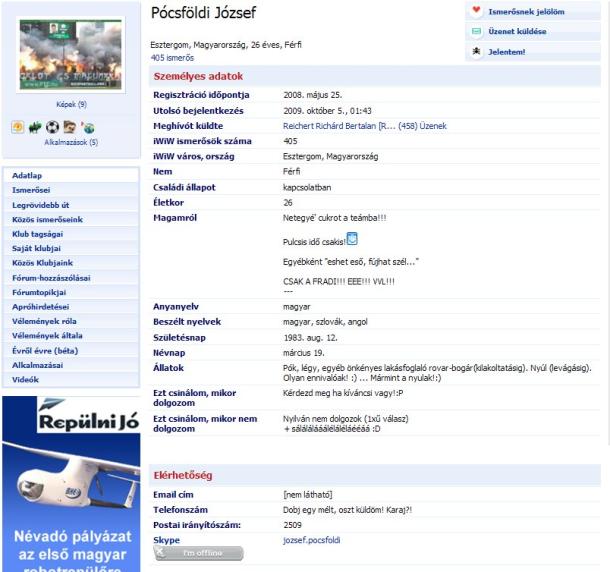Screen dimensions: 610x572
Task: Open the Alkalmazások (5) link
Action: 71,142
